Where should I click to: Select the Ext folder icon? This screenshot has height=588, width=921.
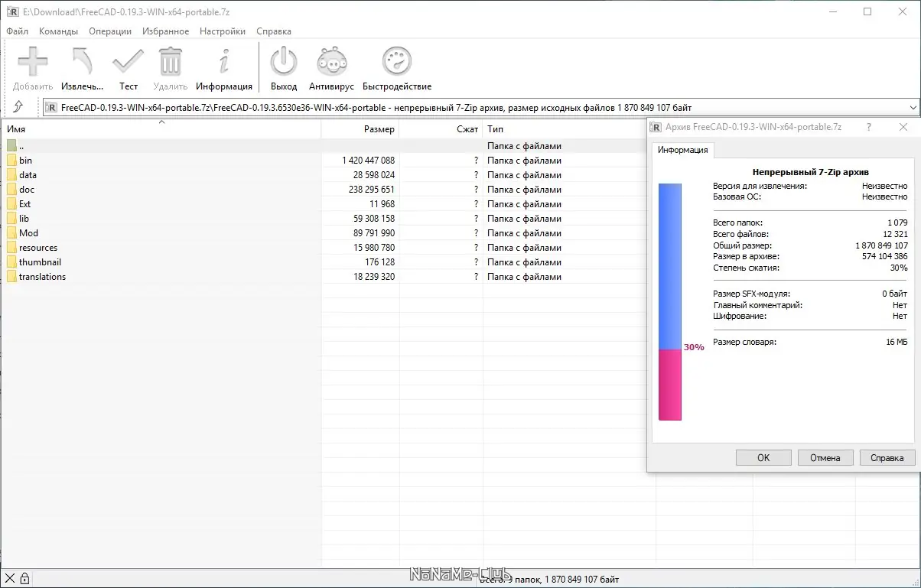11,204
